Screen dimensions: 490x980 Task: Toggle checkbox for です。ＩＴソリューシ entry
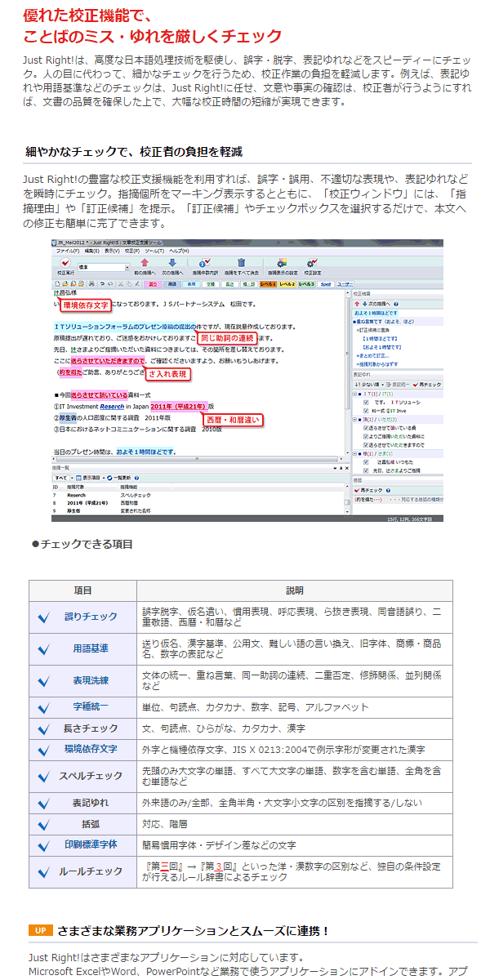(x=366, y=403)
